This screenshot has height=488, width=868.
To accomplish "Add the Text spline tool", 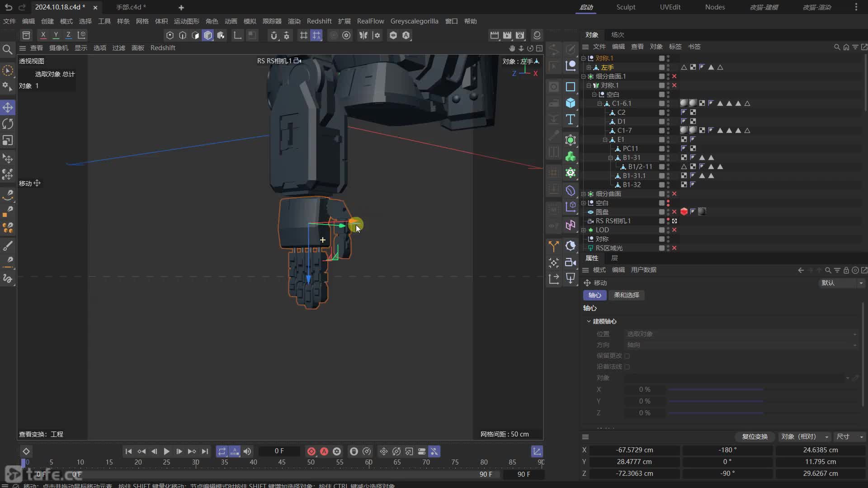I will click(571, 119).
